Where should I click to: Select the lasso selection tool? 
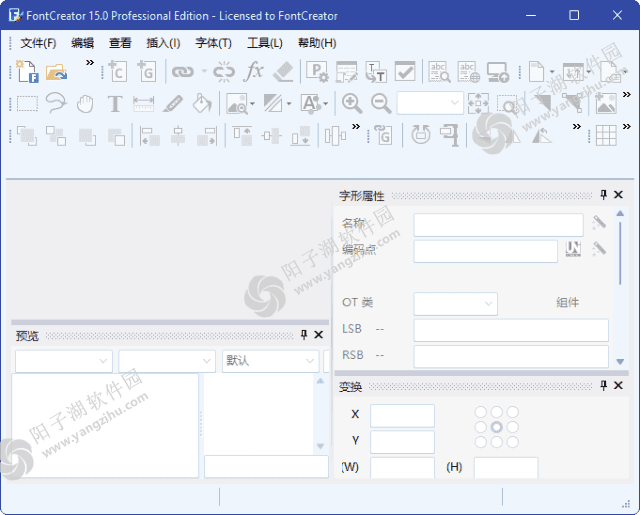pos(56,103)
